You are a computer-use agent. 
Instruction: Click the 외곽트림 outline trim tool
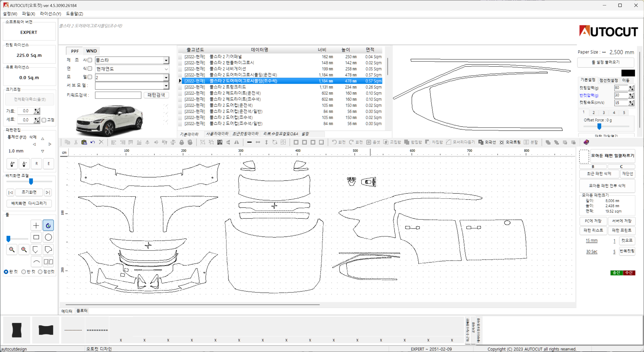coord(510,142)
